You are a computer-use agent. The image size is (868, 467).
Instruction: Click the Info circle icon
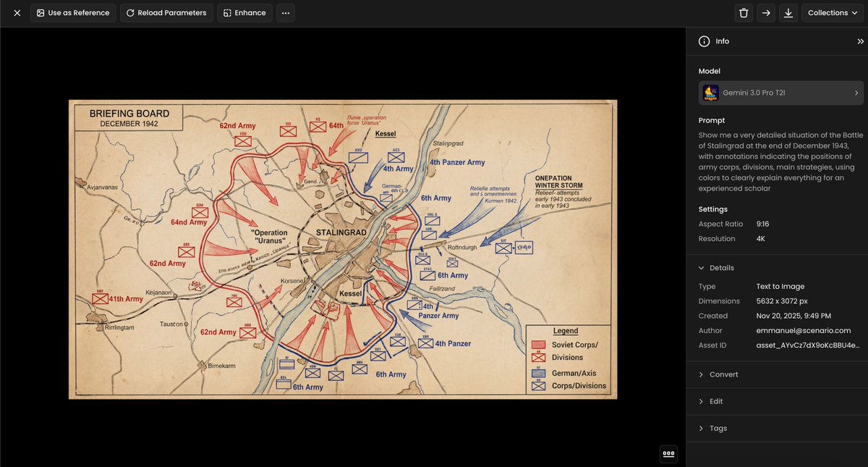pyautogui.click(x=704, y=41)
